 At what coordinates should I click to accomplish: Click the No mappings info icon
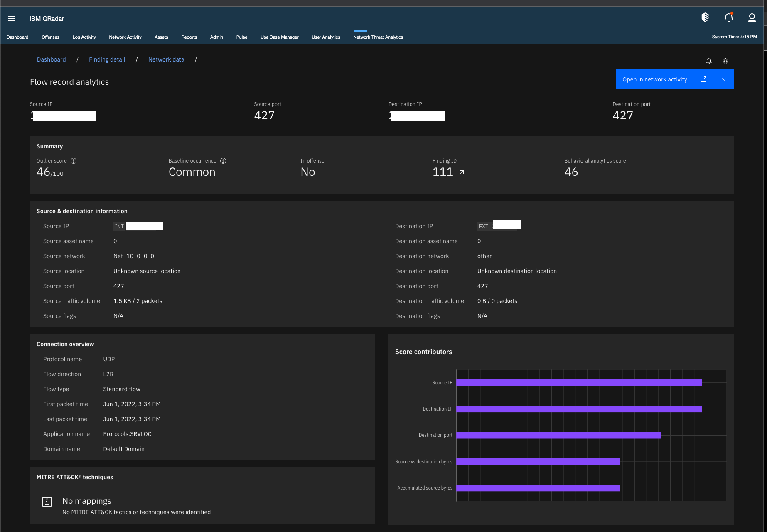coord(47,502)
